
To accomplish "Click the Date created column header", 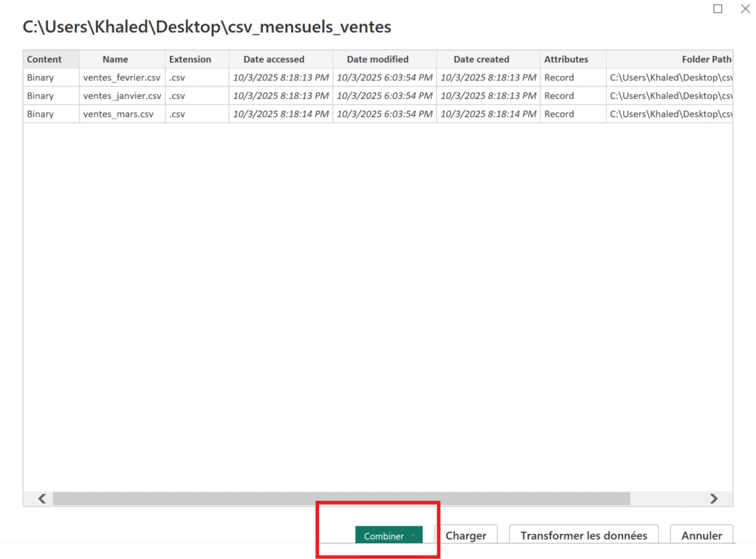I will coord(481,59).
